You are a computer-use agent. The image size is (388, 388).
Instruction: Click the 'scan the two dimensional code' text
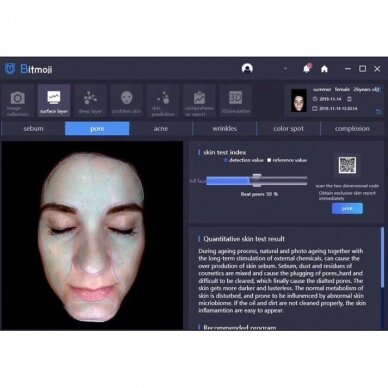click(x=347, y=186)
